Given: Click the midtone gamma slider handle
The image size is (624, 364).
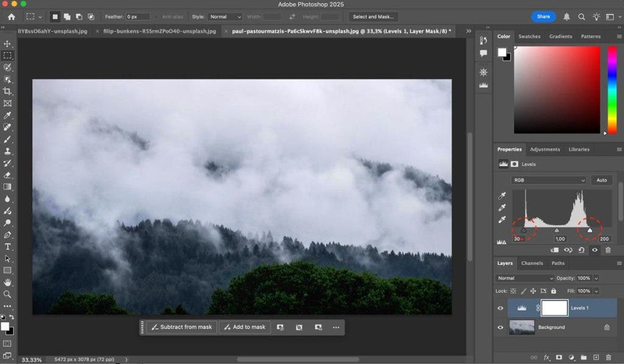Looking at the screenshot, I should pyautogui.click(x=557, y=231).
